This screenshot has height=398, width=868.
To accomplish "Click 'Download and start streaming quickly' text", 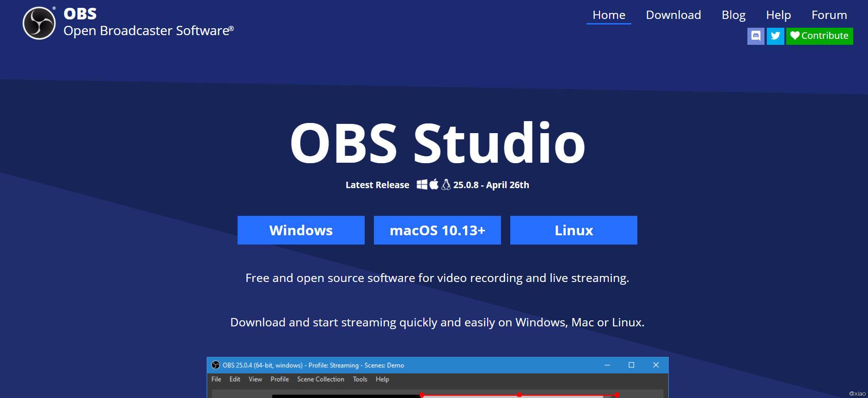I will point(437,322).
